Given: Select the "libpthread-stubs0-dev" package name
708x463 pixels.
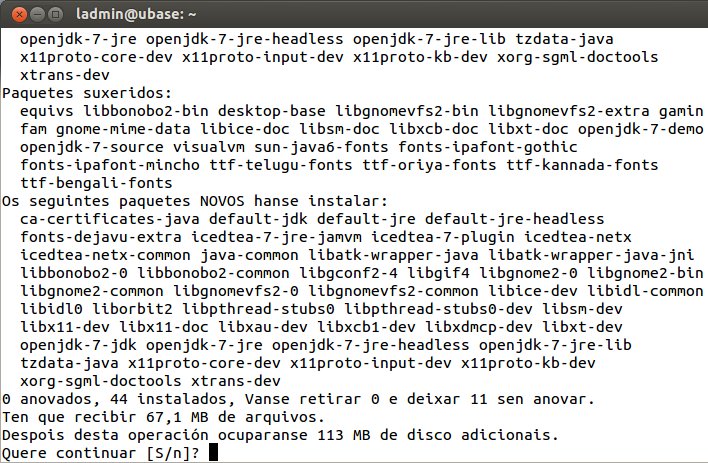Looking at the screenshot, I should pyautogui.click(x=438, y=309).
